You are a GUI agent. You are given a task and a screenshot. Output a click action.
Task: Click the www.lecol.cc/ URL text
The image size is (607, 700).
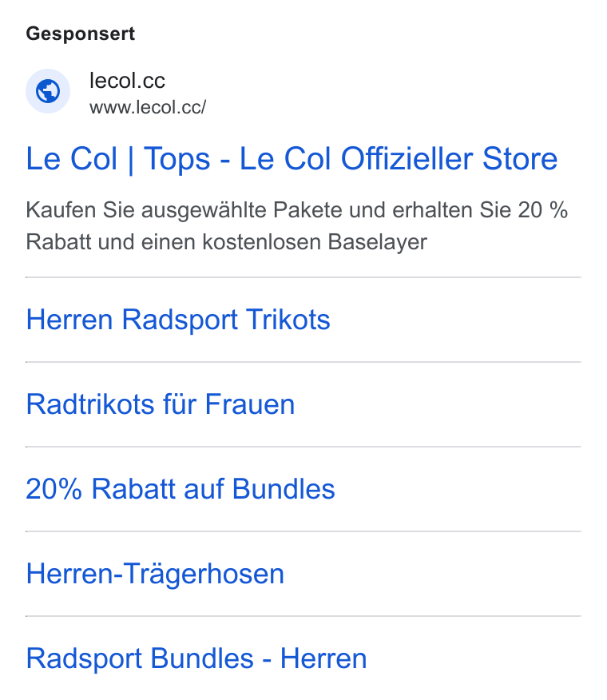coord(148,107)
